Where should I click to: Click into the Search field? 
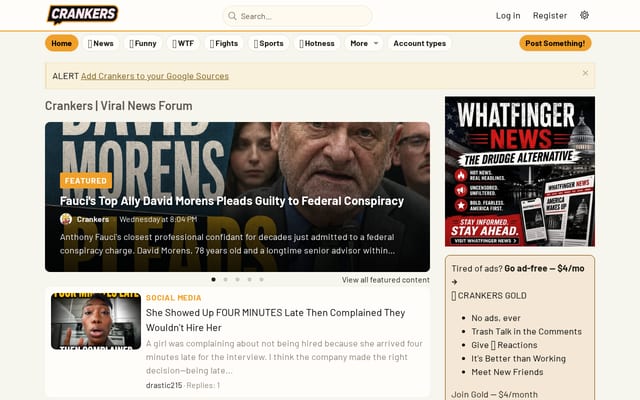click(297, 16)
